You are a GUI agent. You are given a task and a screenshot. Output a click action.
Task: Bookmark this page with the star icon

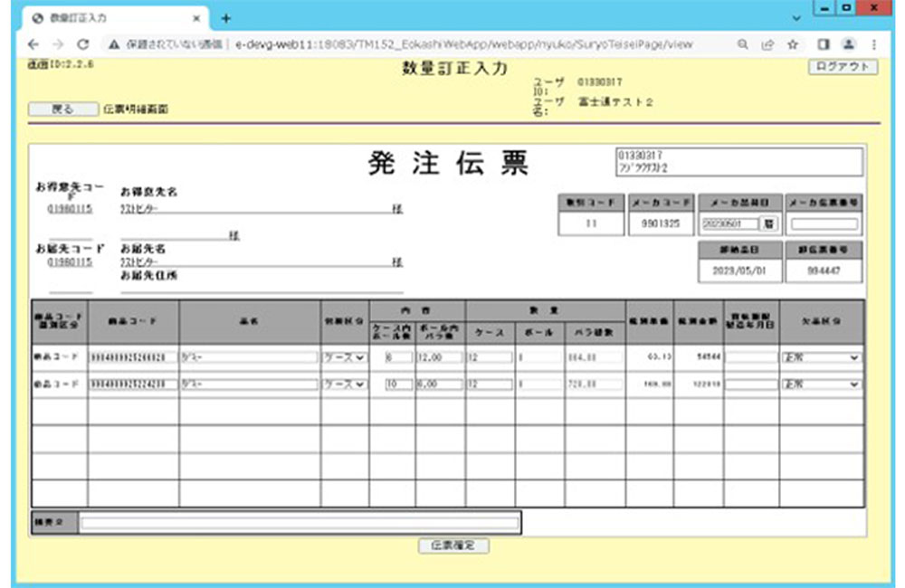[x=793, y=44]
